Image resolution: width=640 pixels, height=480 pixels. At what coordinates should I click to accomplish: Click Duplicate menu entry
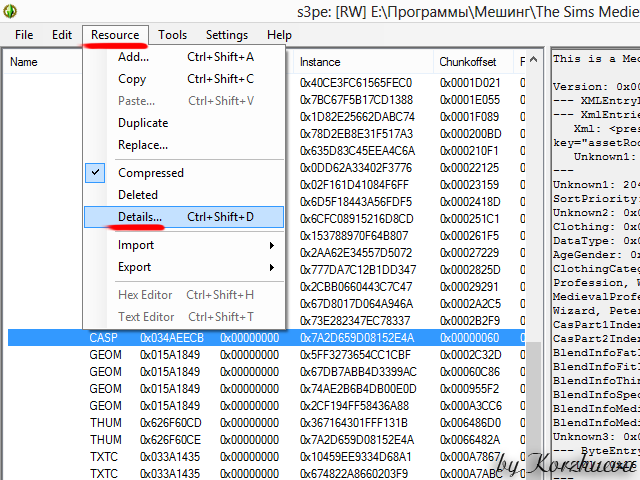pos(143,123)
